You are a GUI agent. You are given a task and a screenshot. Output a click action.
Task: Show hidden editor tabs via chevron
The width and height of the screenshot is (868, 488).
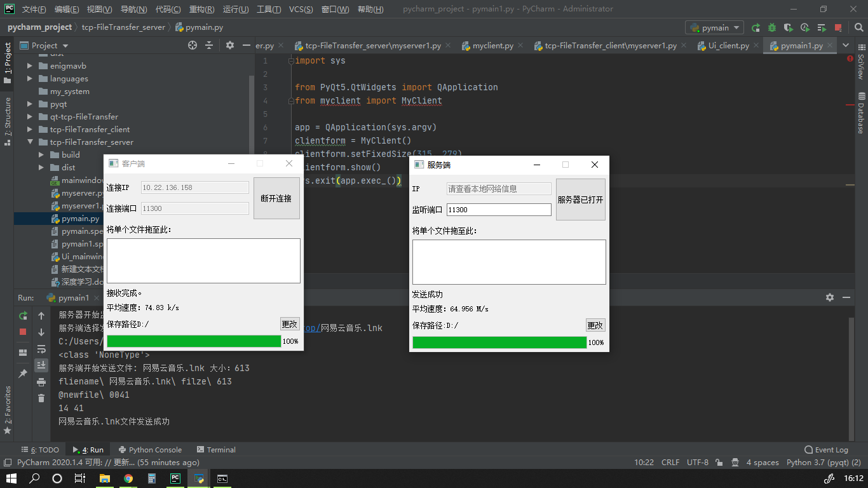(846, 45)
